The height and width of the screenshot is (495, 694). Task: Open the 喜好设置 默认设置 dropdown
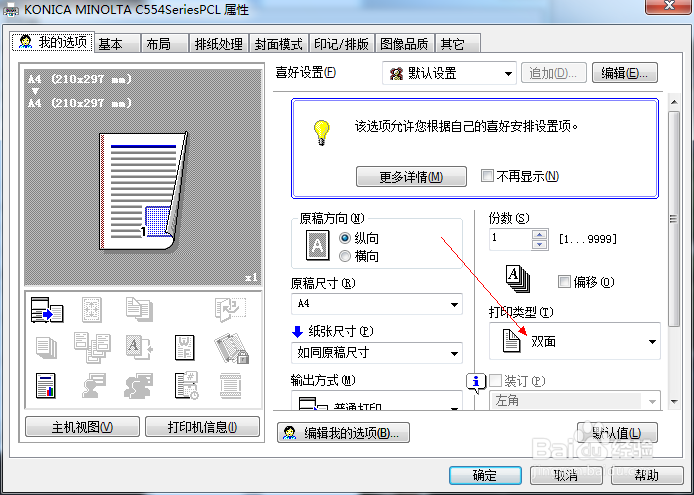(449, 73)
